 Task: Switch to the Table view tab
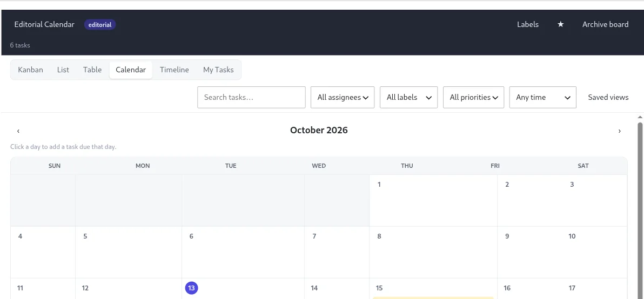click(92, 70)
